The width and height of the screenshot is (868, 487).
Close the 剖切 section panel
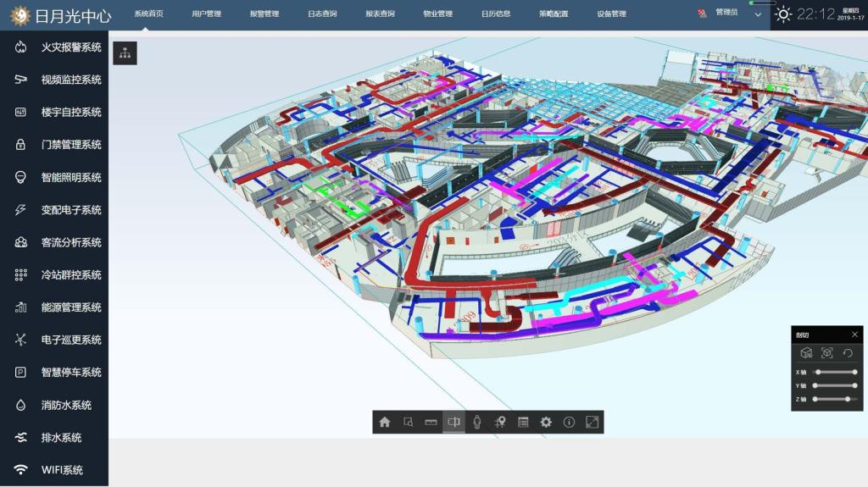(x=854, y=335)
